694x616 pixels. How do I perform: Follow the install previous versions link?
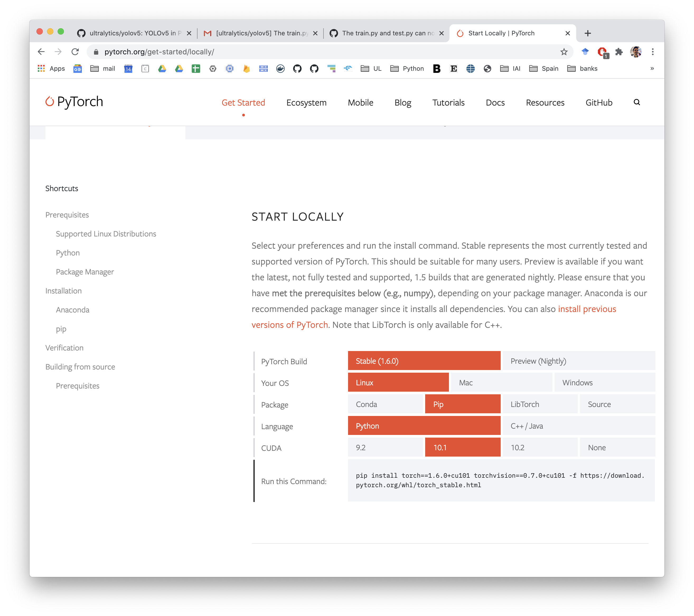click(x=587, y=309)
